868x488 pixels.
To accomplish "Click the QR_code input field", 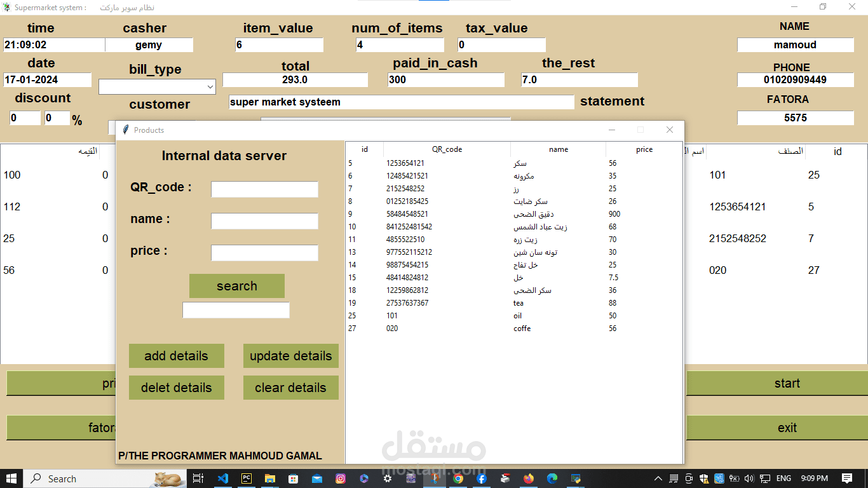I will 264,189.
